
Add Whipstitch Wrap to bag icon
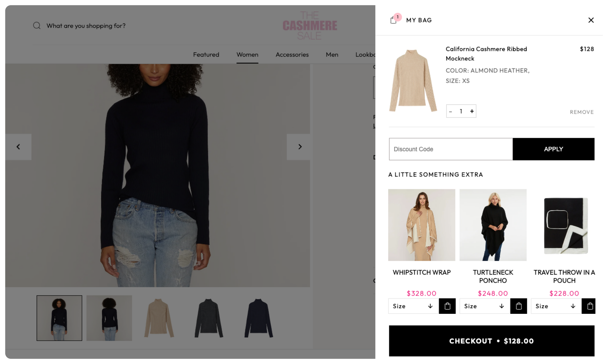447,306
